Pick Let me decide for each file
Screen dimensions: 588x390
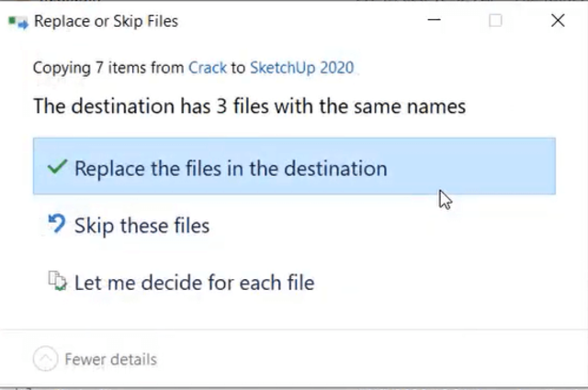(x=194, y=282)
